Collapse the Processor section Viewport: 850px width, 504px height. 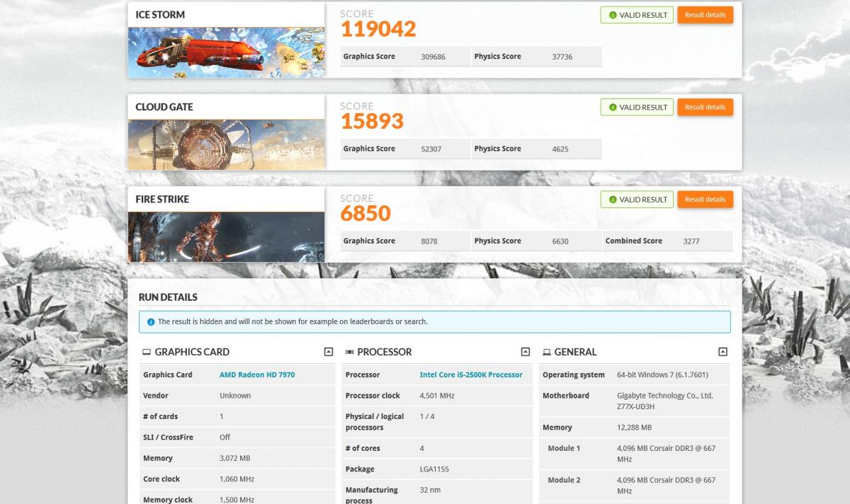click(525, 352)
